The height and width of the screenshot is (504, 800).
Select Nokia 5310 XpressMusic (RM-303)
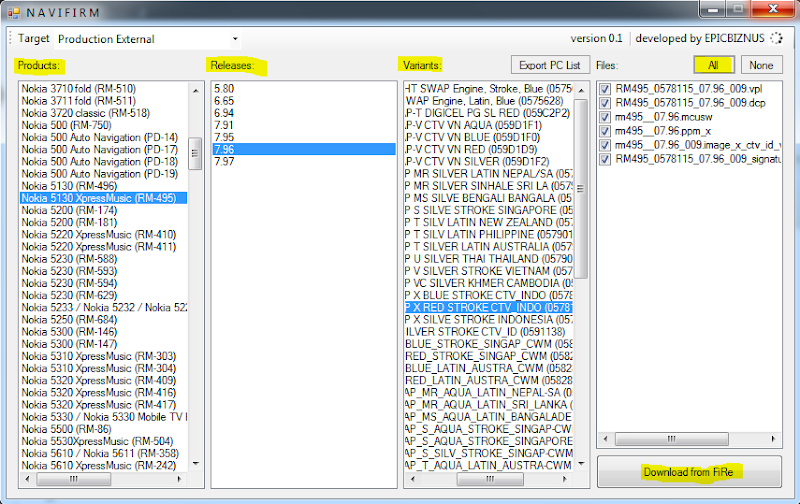tap(104, 356)
